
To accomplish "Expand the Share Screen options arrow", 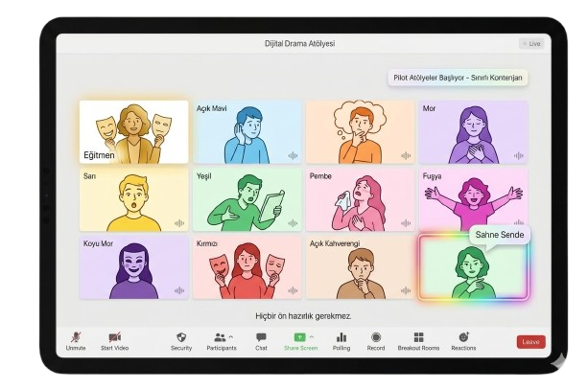I will tap(312, 337).
